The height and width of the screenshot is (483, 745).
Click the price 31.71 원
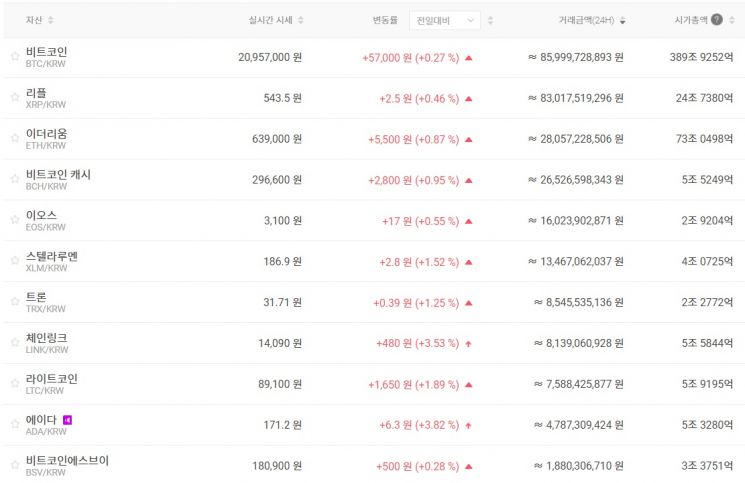[x=283, y=303]
